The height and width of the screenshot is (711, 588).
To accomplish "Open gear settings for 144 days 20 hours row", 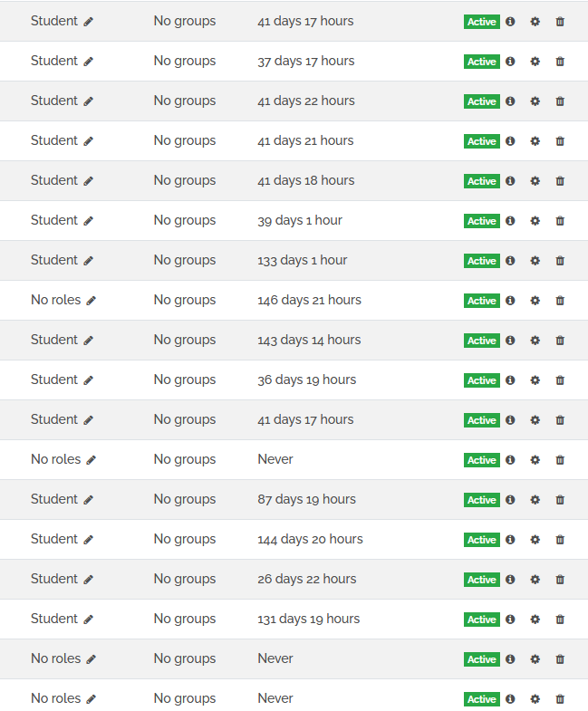I will [535, 540].
